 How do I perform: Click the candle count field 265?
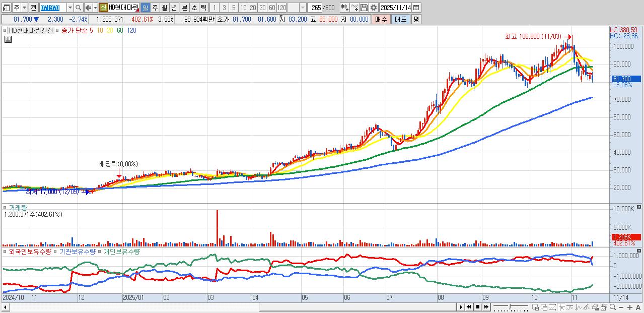pos(314,8)
